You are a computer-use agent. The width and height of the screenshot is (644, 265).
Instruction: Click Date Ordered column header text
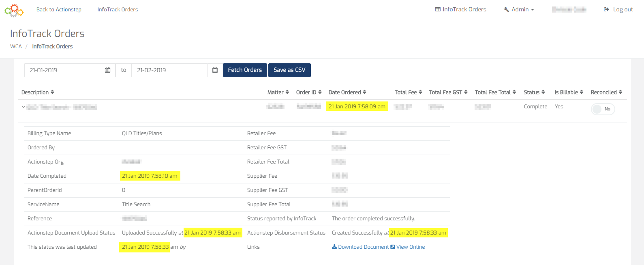point(344,92)
